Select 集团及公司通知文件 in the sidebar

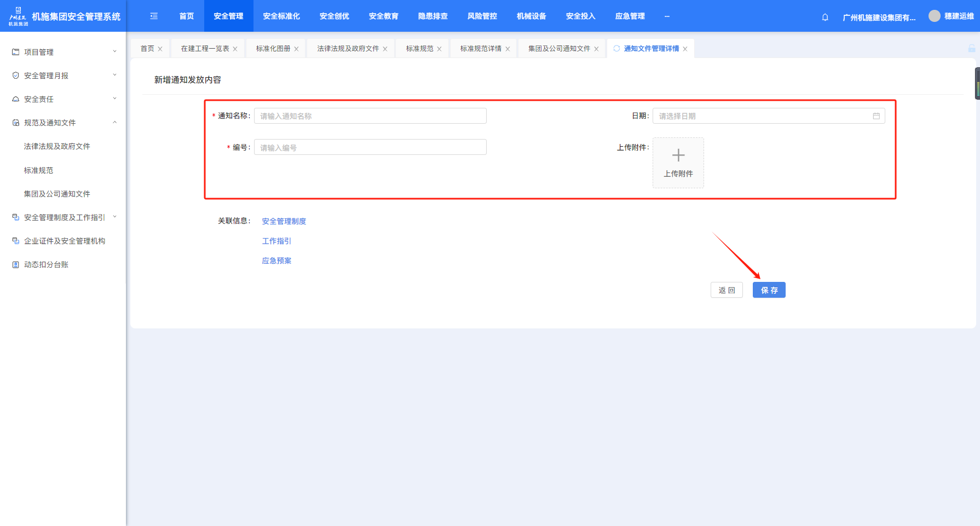(x=57, y=194)
